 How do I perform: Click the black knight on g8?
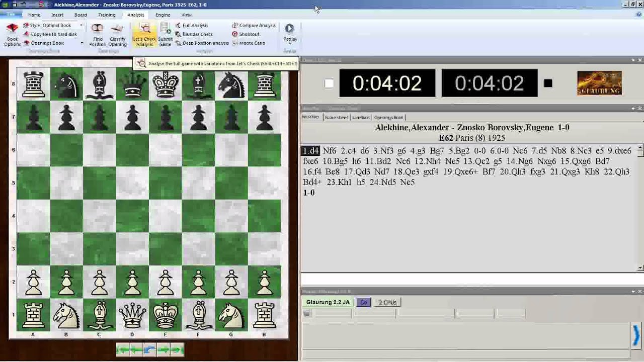pos(231,84)
